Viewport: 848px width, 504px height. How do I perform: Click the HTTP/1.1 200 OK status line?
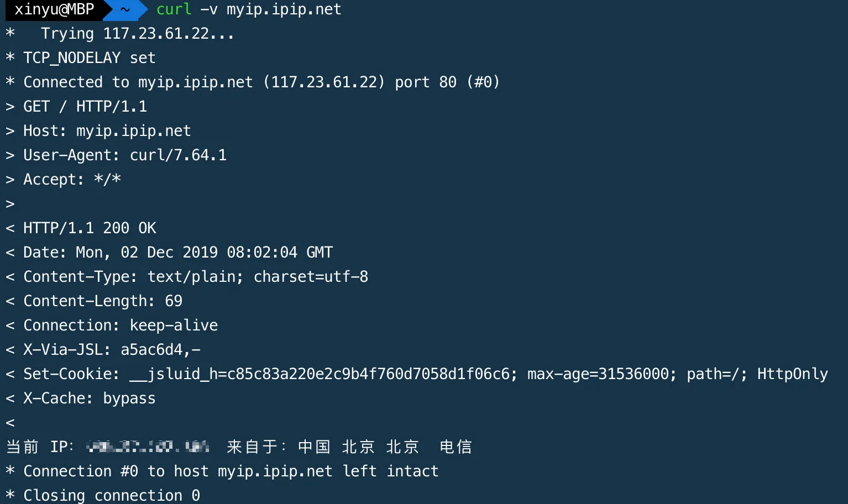click(90, 228)
